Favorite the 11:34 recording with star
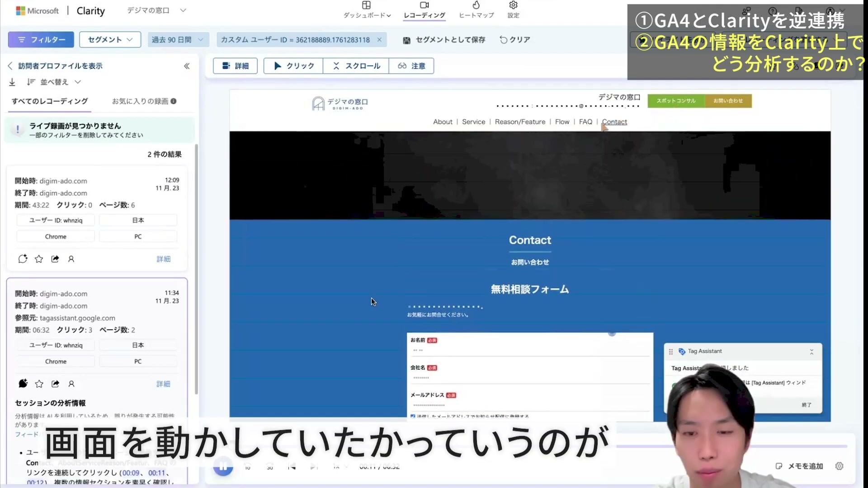Image resolution: width=868 pixels, height=488 pixels. (x=39, y=384)
